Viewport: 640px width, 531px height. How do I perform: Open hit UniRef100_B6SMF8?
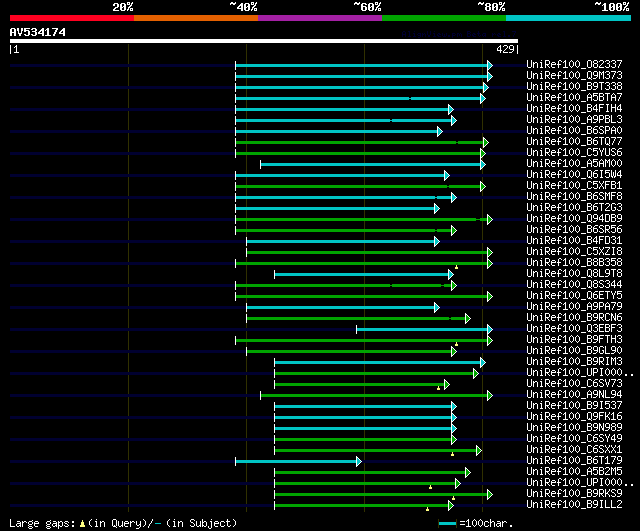tap(574, 196)
